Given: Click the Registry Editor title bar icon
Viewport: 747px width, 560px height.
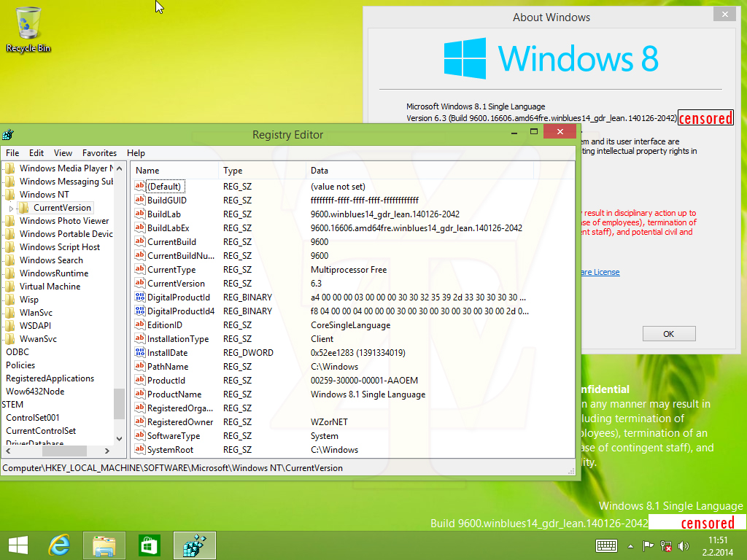Looking at the screenshot, I should coord(8,135).
